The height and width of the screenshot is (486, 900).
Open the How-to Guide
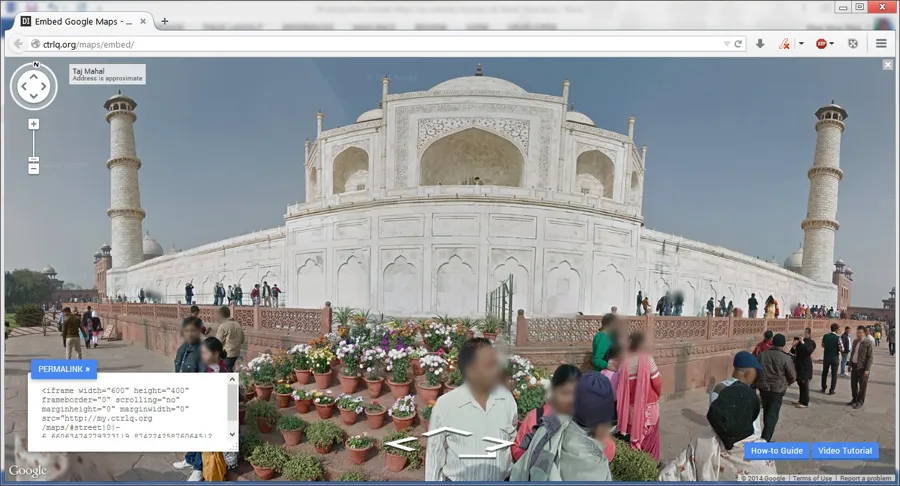pos(777,450)
